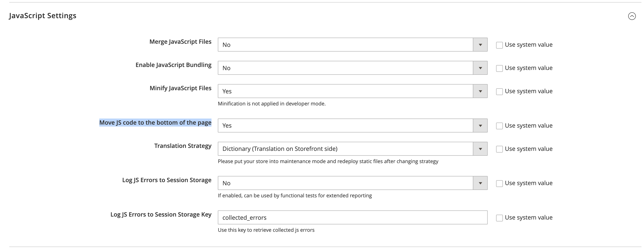Open the Enable JavaScript Bundling dropdown
The image size is (644, 251).
click(352, 68)
